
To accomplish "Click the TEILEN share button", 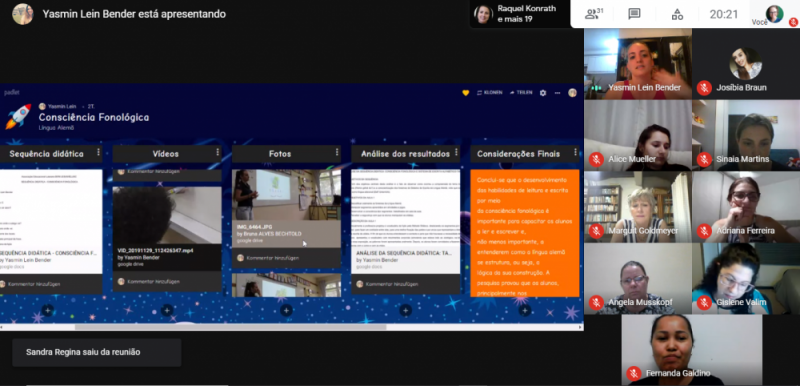I will (x=520, y=93).
